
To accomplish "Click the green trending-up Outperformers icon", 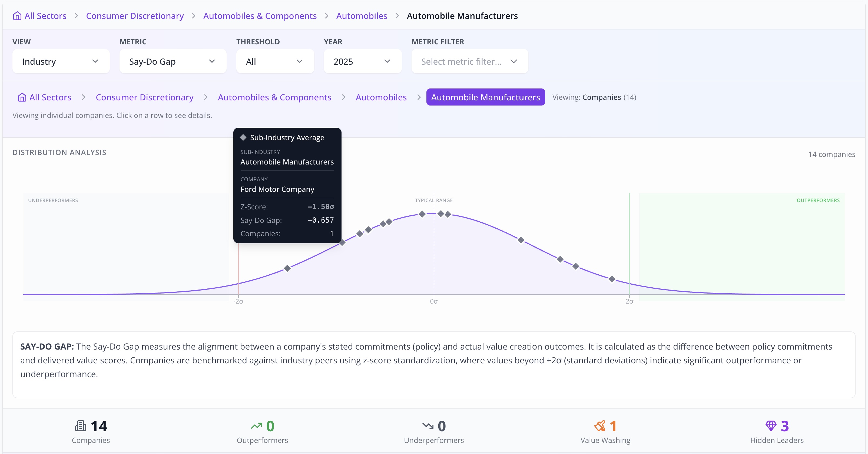I will coord(257,426).
